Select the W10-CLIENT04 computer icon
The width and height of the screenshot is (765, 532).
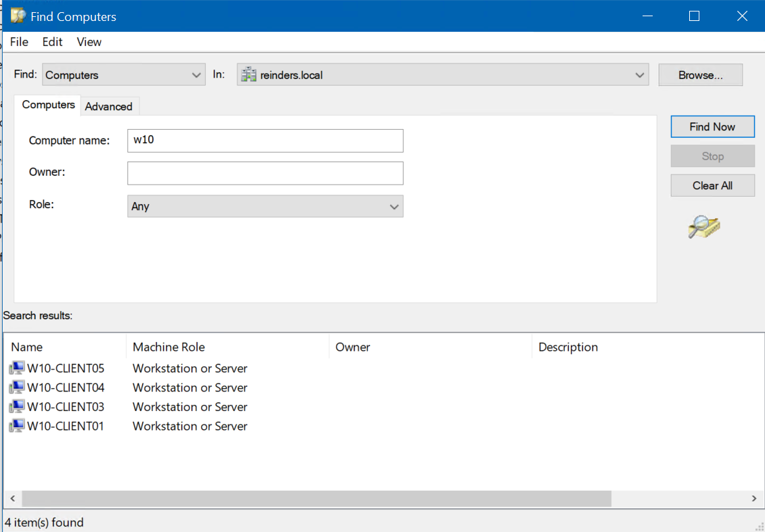click(x=16, y=387)
